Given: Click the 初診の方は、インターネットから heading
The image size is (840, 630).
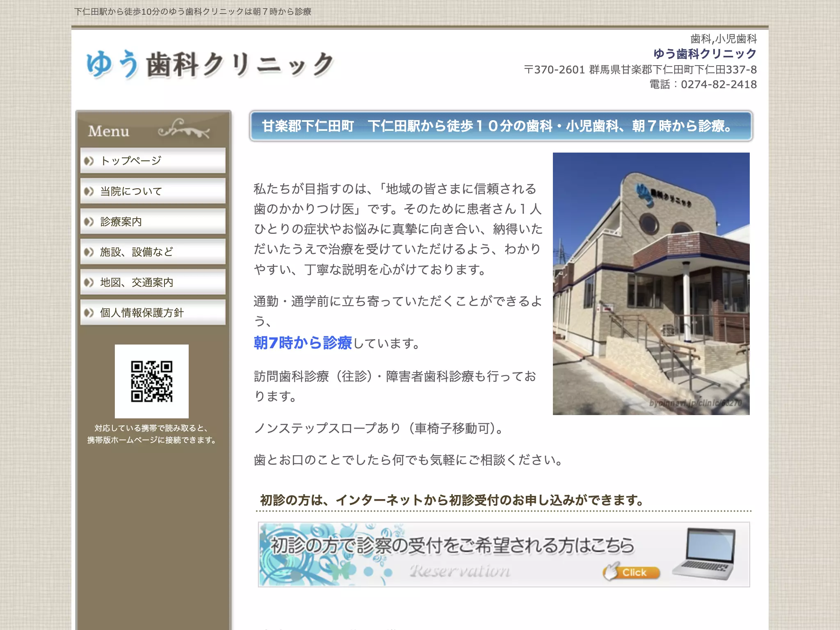Looking at the screenshot, I should tap(452, 500).
